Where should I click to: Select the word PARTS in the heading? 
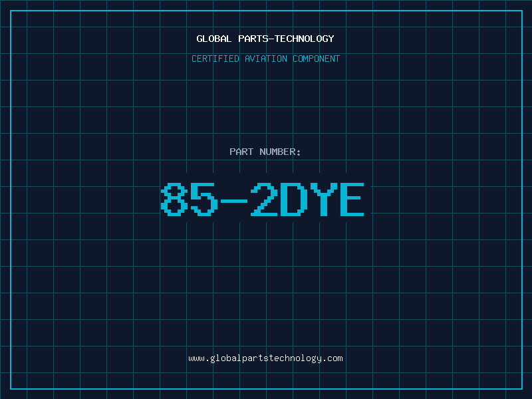252,39
